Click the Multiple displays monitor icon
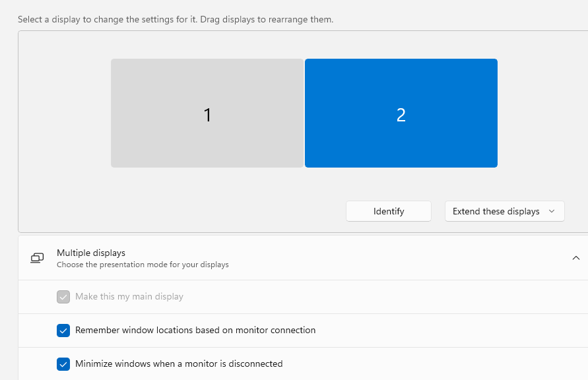 pyautogui.click(x=36, y=257)
